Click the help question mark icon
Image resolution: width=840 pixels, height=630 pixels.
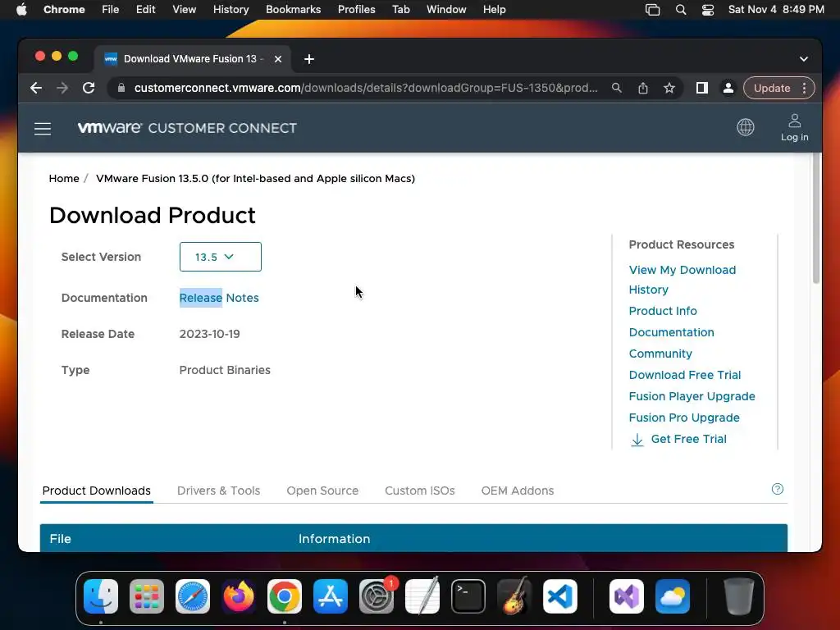pos(778,489)
